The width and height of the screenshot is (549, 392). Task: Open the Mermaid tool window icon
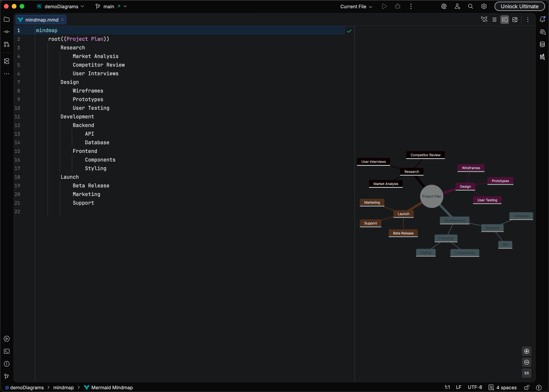coord(542,57)
